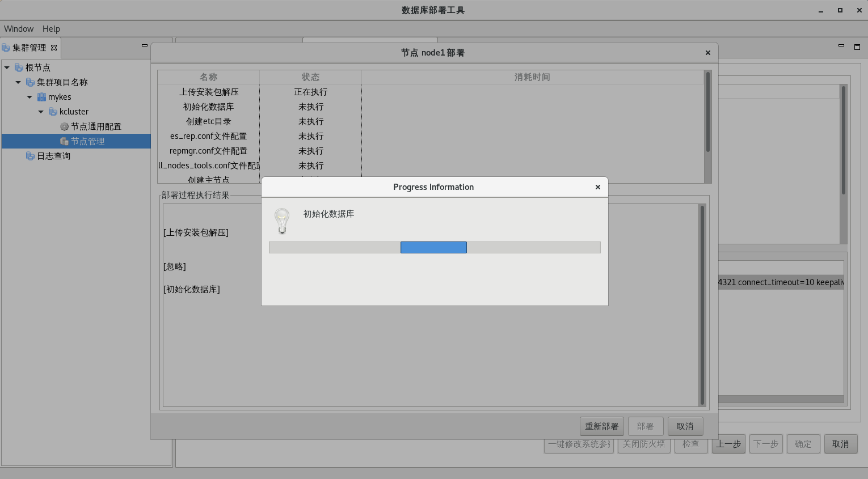Click 取消 in the node1 deploy dialog
Viewport: 868px width, 479px height.
(685, 426)
